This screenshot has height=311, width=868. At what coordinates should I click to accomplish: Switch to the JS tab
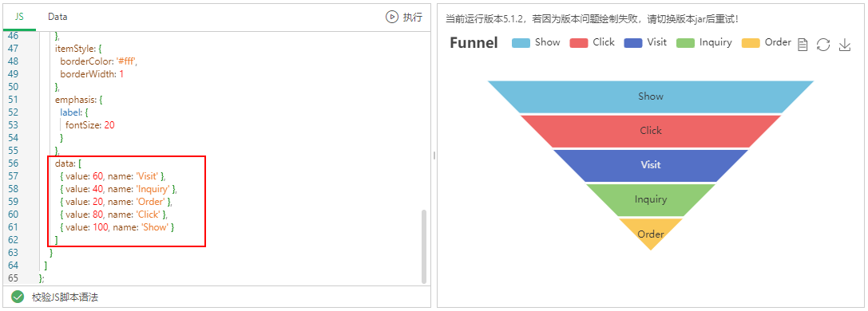click(19, 17)
